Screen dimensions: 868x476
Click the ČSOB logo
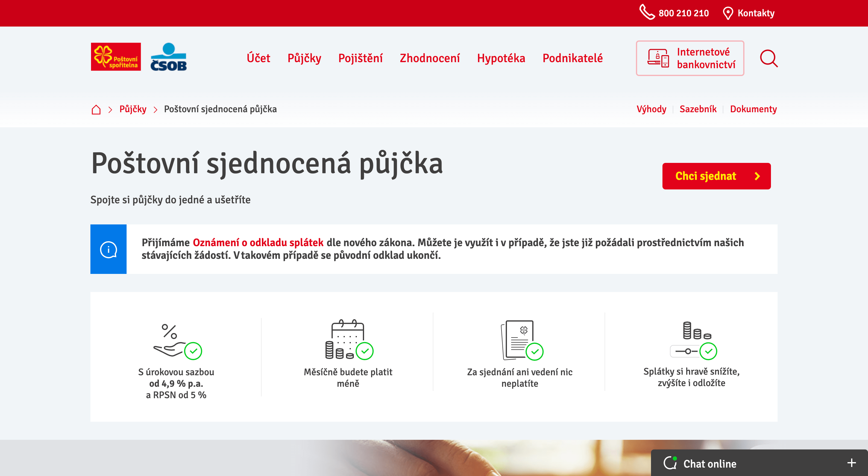click(168, 57)
